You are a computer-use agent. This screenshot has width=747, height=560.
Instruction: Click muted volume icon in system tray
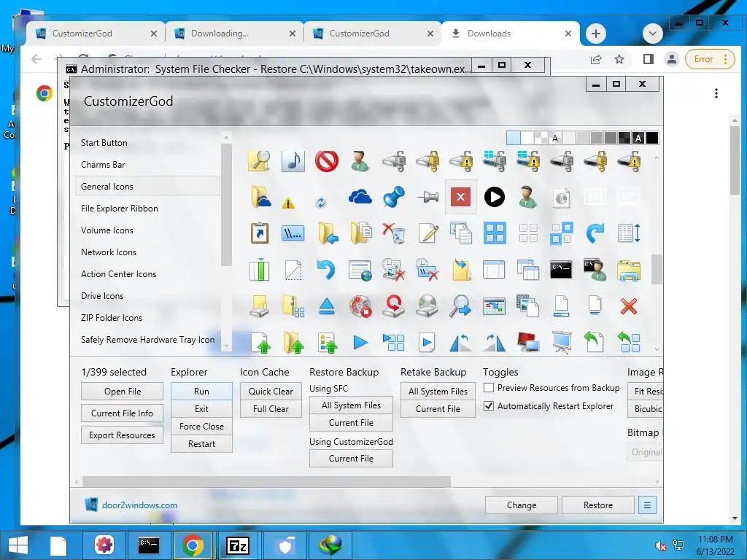click(659, 545)
